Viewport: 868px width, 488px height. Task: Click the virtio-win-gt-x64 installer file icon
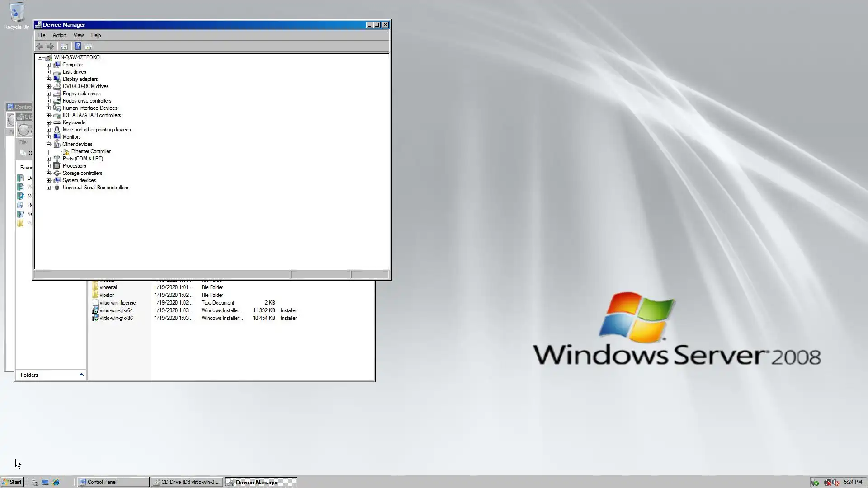tap(95, 310)
